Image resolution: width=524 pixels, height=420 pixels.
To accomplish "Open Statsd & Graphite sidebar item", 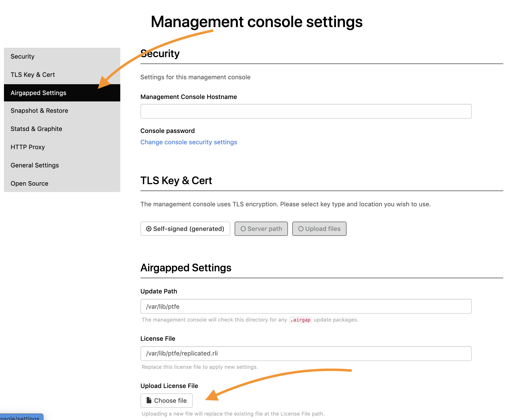I will 36,129.
